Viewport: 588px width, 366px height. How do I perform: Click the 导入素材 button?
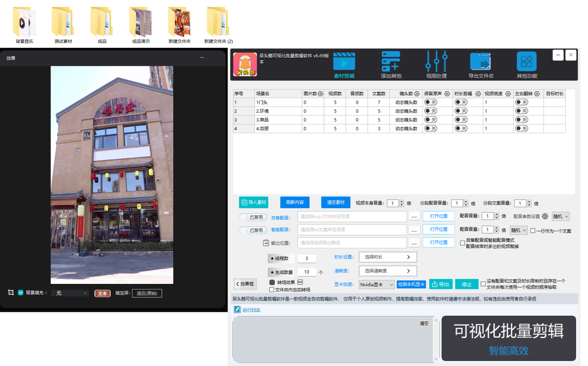(254, 203)
